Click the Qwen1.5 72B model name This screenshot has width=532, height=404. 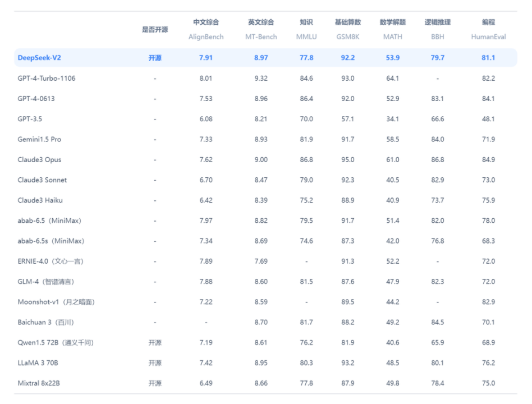56,343
